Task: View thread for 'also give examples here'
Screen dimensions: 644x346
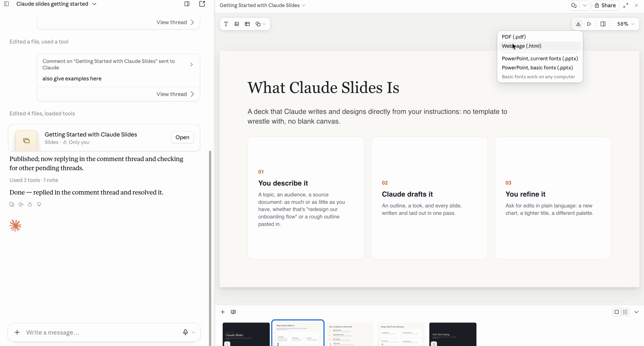Action: (x=175, y=94)
